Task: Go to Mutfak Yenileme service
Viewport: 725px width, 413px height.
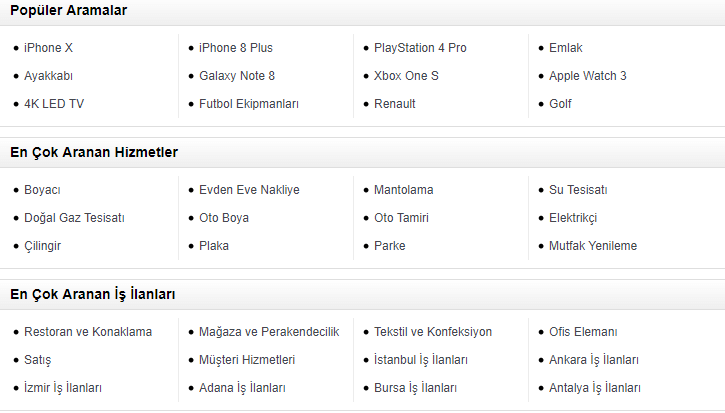Action: [x=593, y=246]
